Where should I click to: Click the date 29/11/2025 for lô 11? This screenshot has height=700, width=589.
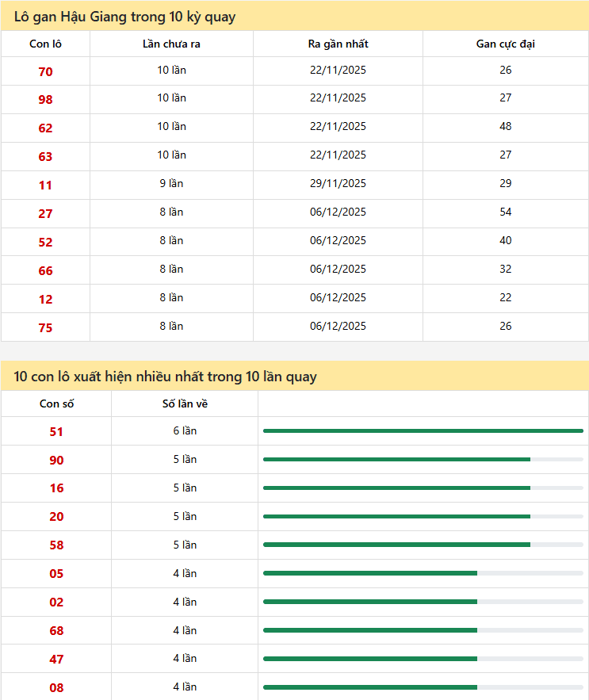(338, 184)
